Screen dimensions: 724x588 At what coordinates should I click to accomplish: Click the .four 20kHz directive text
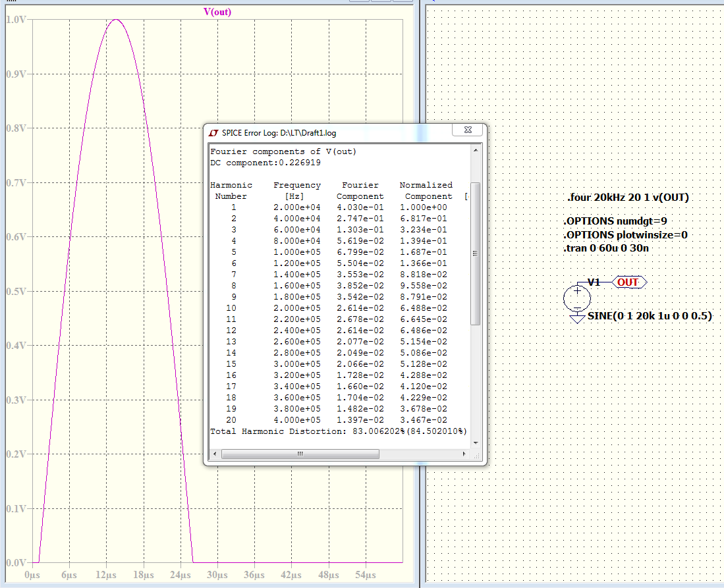628,198
